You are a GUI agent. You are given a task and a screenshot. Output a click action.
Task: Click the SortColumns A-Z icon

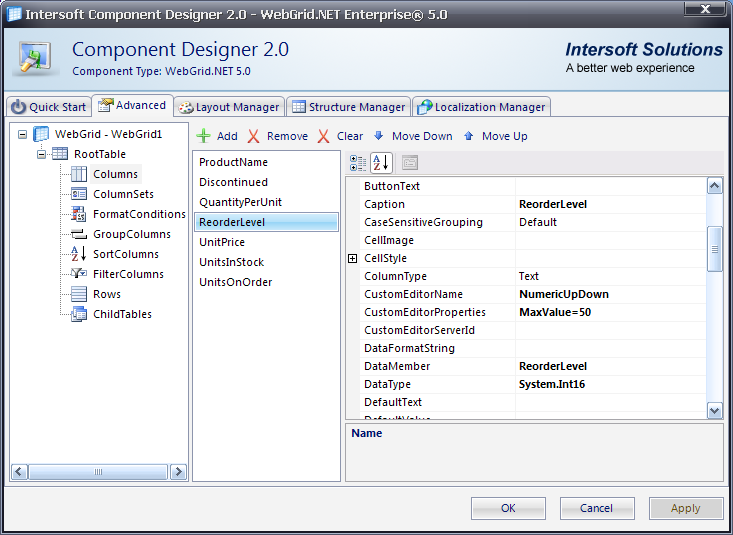[x=79, y=254]
